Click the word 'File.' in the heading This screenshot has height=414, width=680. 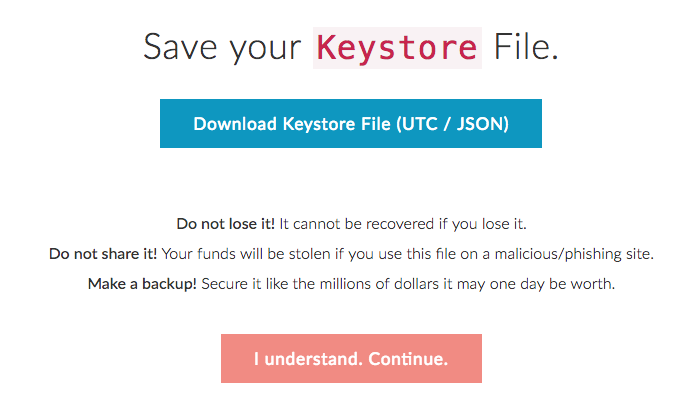(523, 47)
